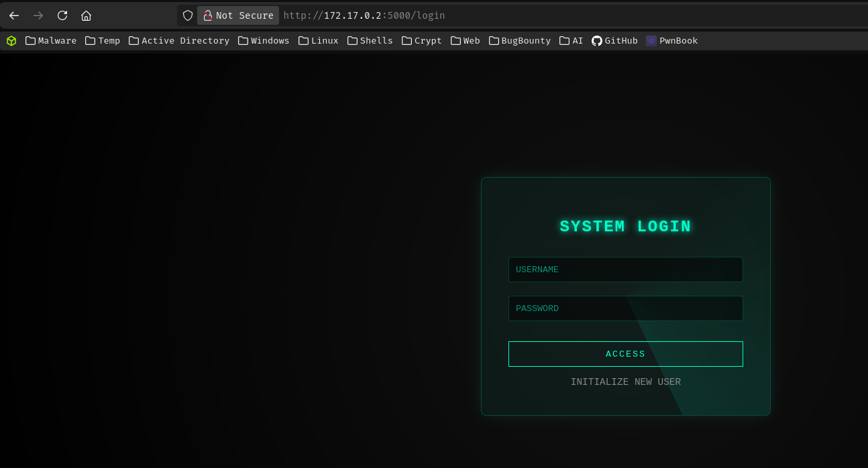
Task: Open the Crypt bookmarks folder
Action: point(422,41)
